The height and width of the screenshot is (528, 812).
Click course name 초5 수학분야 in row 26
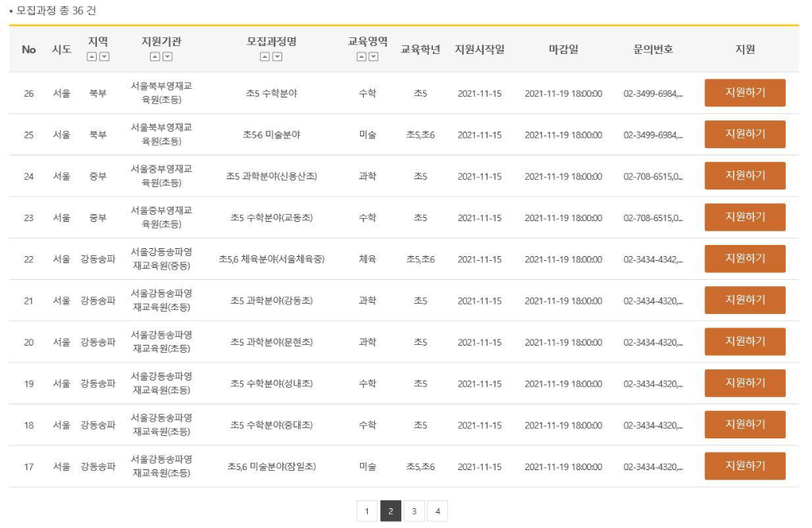click(271, 94)
